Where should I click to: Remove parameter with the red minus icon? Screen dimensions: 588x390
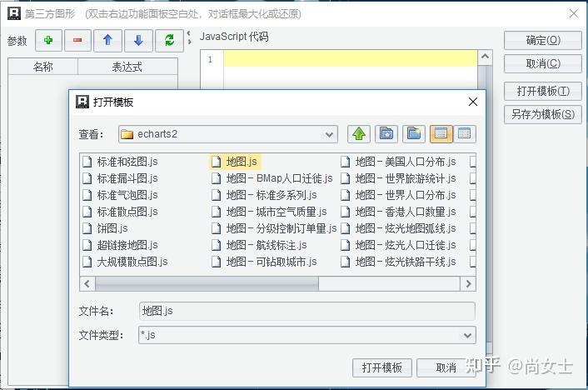pyautogui.click(x=78, y=41)
